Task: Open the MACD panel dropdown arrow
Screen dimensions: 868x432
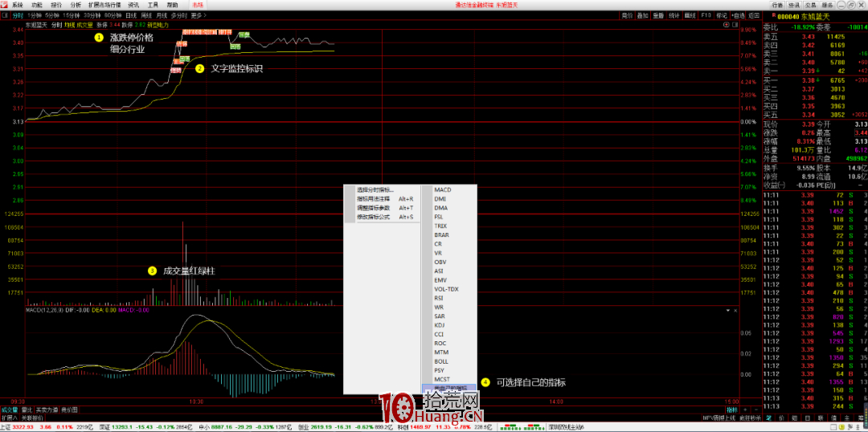Action: pyautogui.click(x=727, y=310)
